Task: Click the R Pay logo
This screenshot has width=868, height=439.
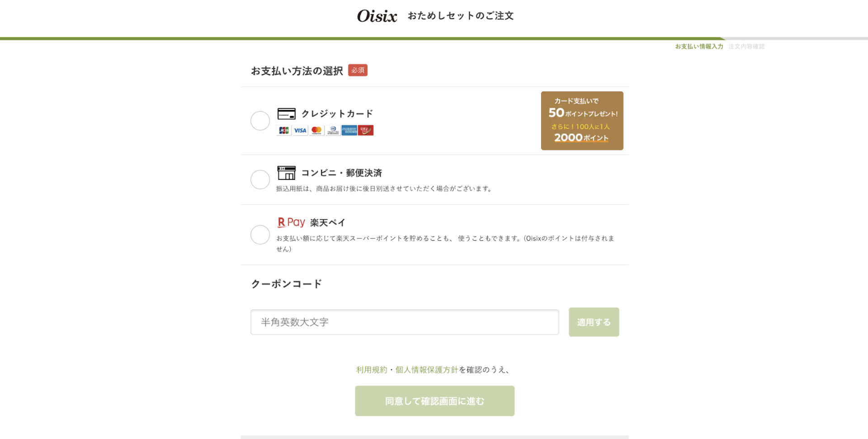Action: [x=290, y=222]
